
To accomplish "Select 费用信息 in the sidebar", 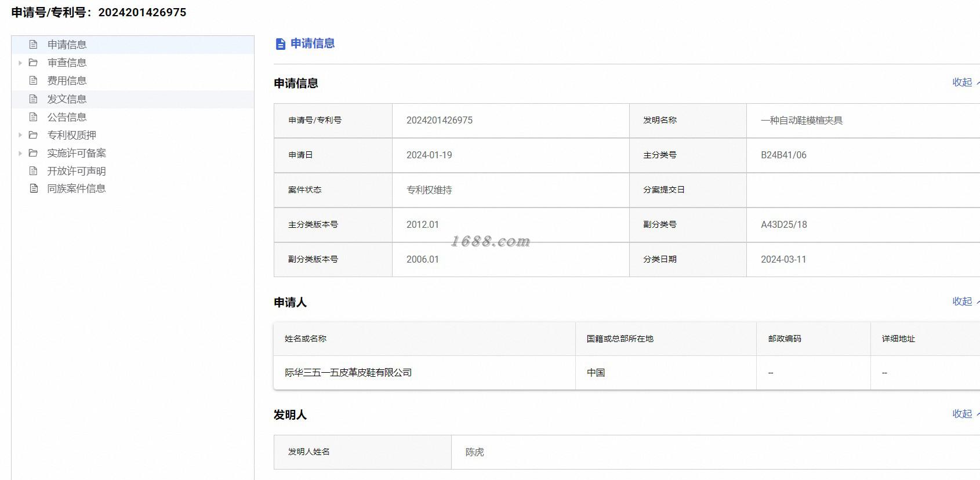I will [x=67, y=81].
